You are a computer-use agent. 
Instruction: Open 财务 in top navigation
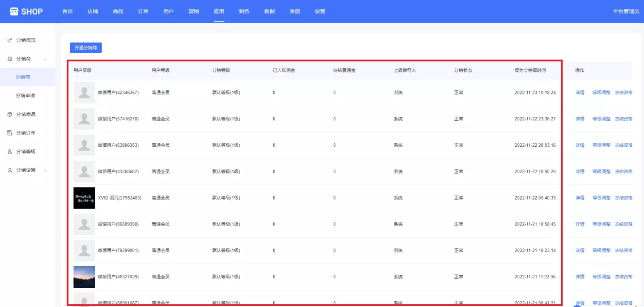pos(244,12)
